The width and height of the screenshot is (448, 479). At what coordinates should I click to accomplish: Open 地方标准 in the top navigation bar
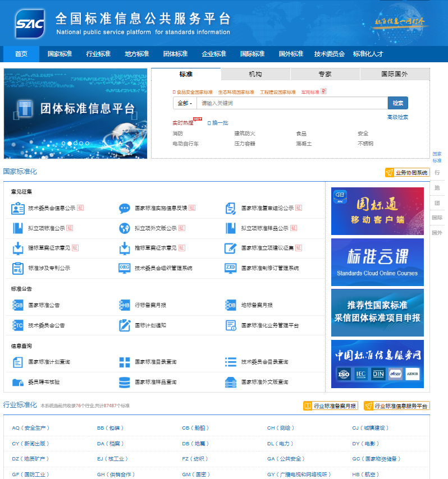[137, 54]
